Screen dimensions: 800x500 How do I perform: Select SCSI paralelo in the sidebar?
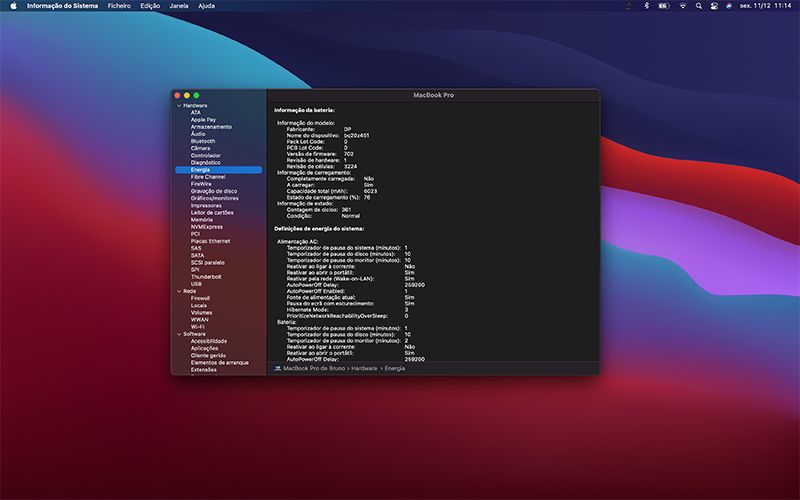point(208,263)
